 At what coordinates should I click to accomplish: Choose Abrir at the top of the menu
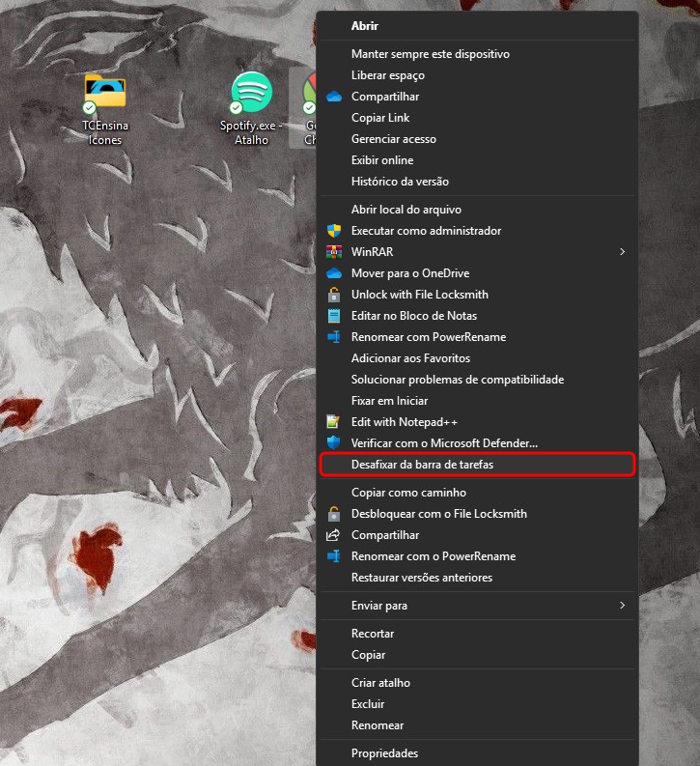point(365,26)
